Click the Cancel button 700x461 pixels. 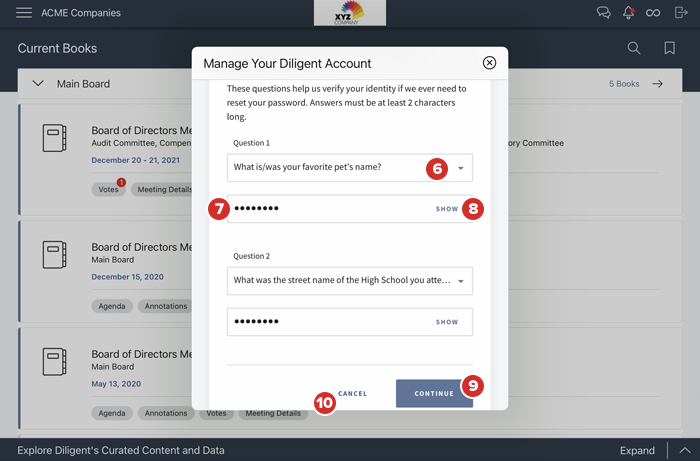[352, 393]
